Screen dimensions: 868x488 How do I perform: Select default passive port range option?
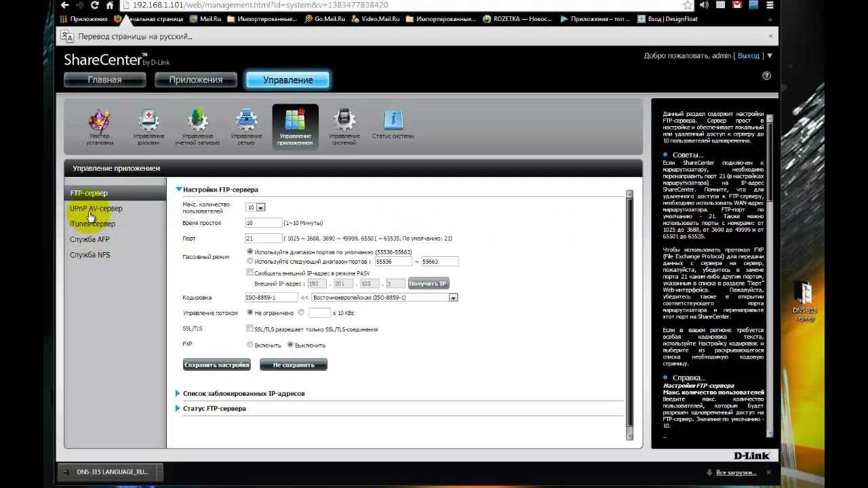pyautogui.click(x=250, y=251)
